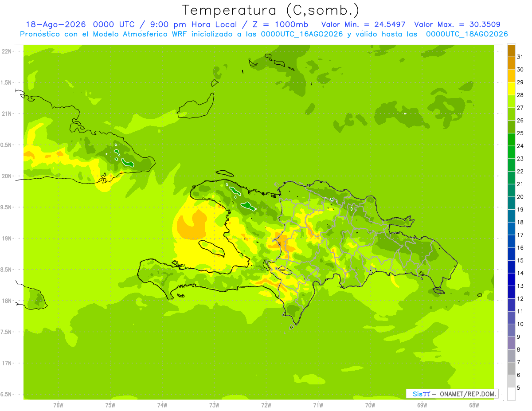Click the yellow colorbar segment between 28 and 29

pos(511,88)
